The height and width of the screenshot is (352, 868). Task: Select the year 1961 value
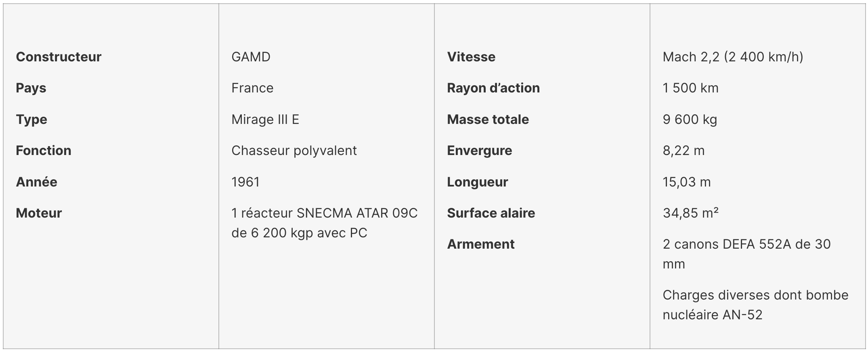tap(245, 182)
